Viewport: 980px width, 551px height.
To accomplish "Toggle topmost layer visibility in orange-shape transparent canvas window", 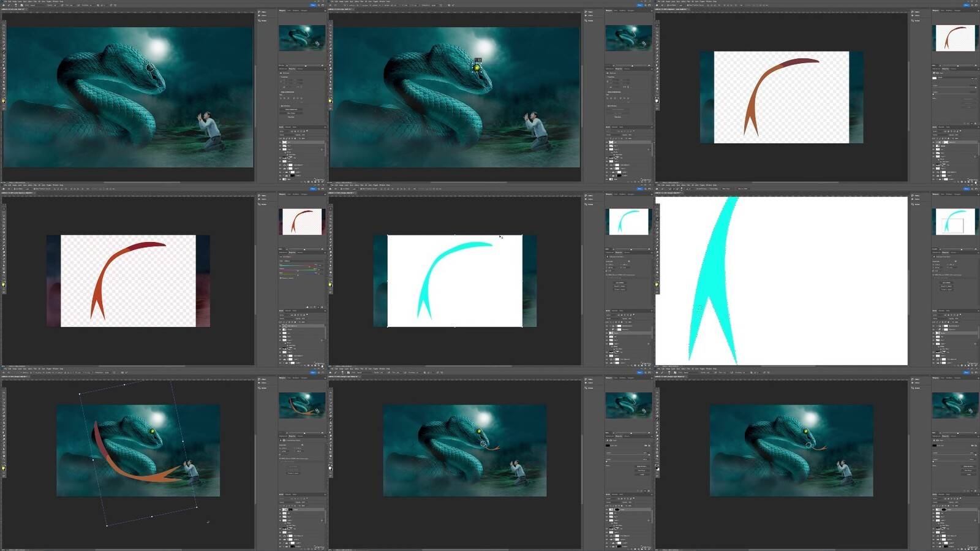I will pyautogui.click(x=935, y=142).
